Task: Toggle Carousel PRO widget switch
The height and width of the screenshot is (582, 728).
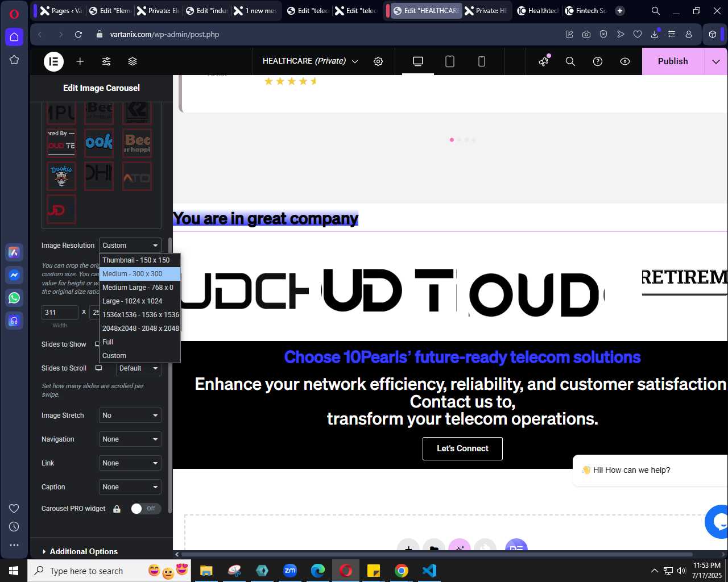Action: tap(146, 509)
